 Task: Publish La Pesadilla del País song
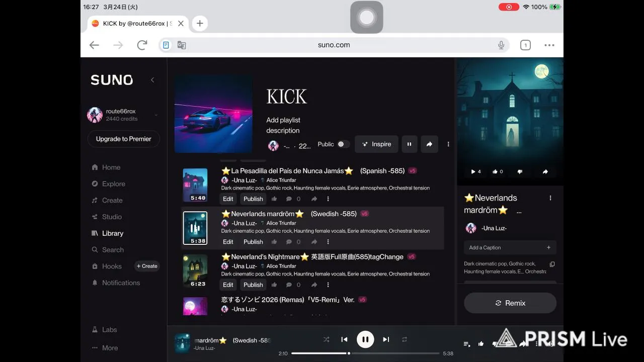coord(253,199)
